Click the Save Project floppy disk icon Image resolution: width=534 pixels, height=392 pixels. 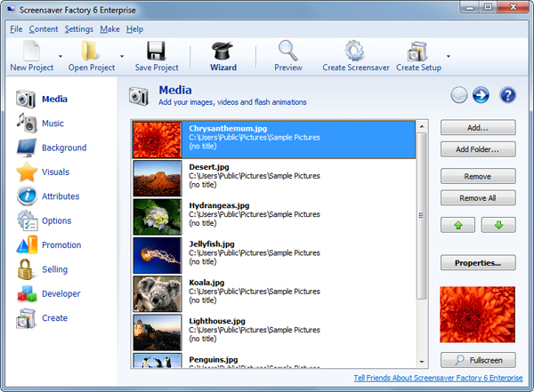pos(157,52)
